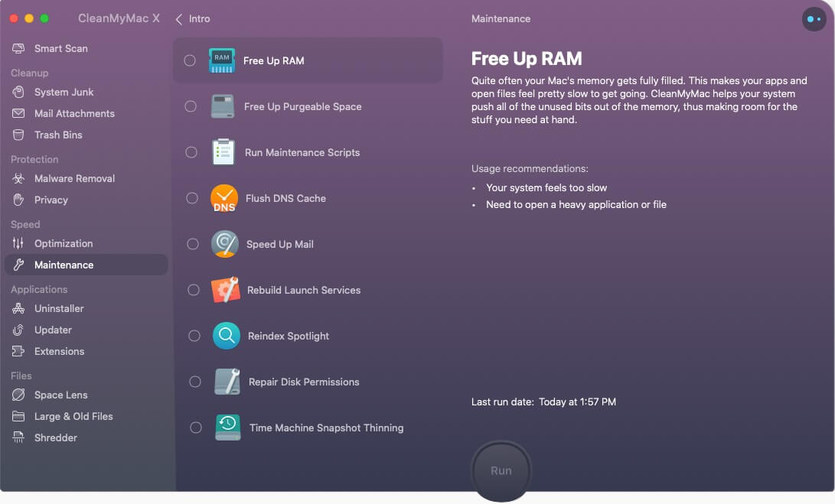Viewport: 835px width, 504px height.
Task: Click the Intro back label
Action: pos(199,18)
